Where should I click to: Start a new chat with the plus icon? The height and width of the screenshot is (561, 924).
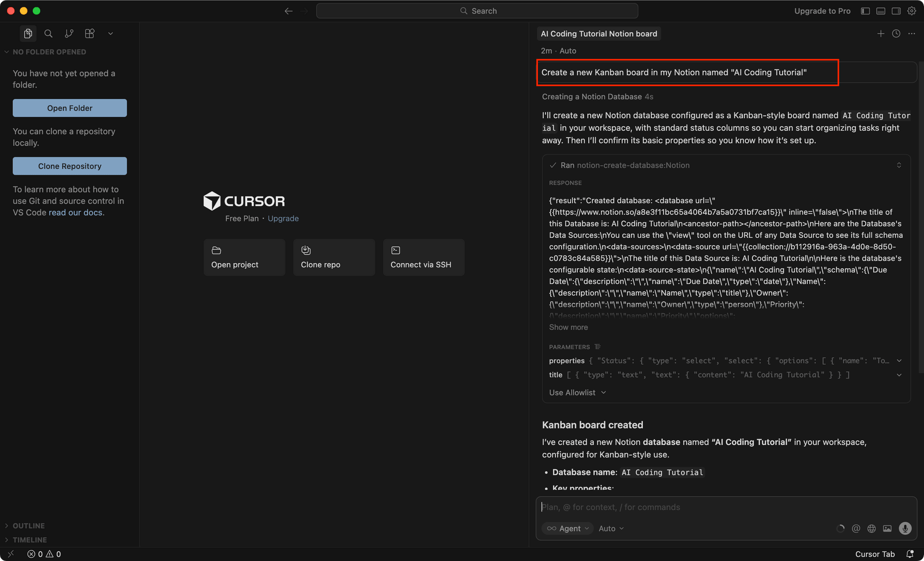tap(881, 33)
